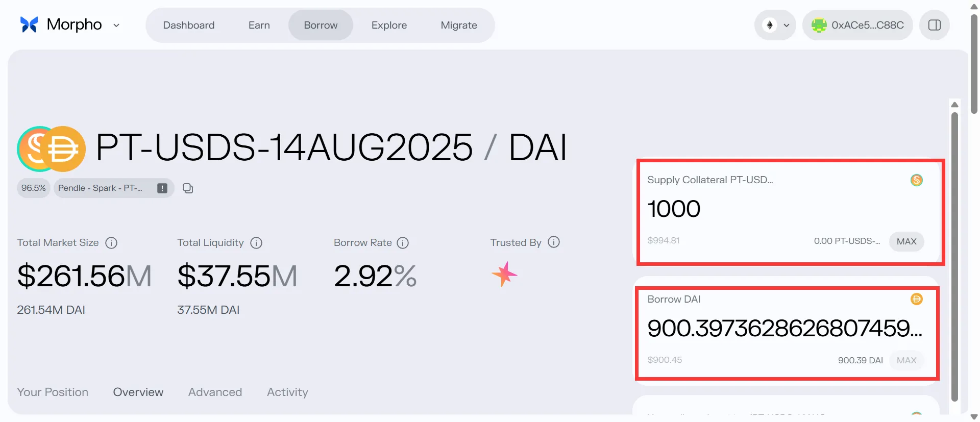This screenshot has height=422, width=980.
Task: Go to the Explore tab
Action: point(389,25)
